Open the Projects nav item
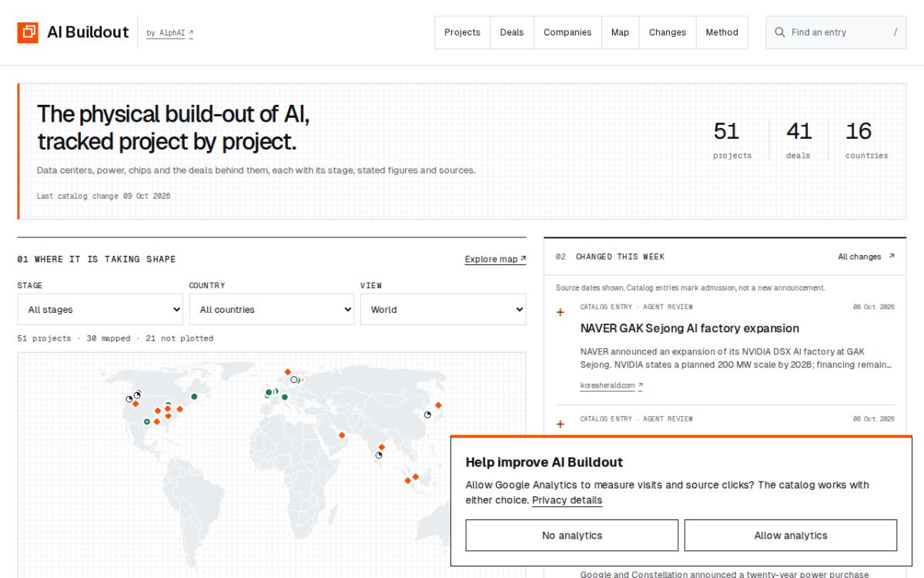 [462, 32]
